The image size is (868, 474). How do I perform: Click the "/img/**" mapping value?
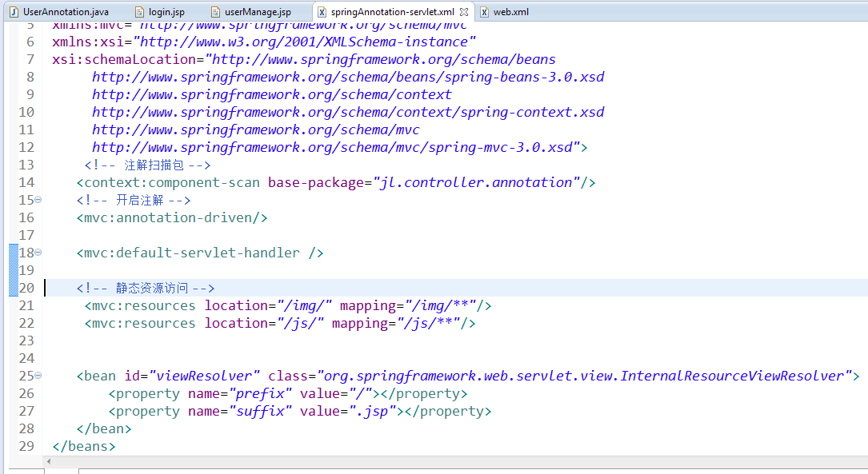pyautogui.click(x=441, y=306)
